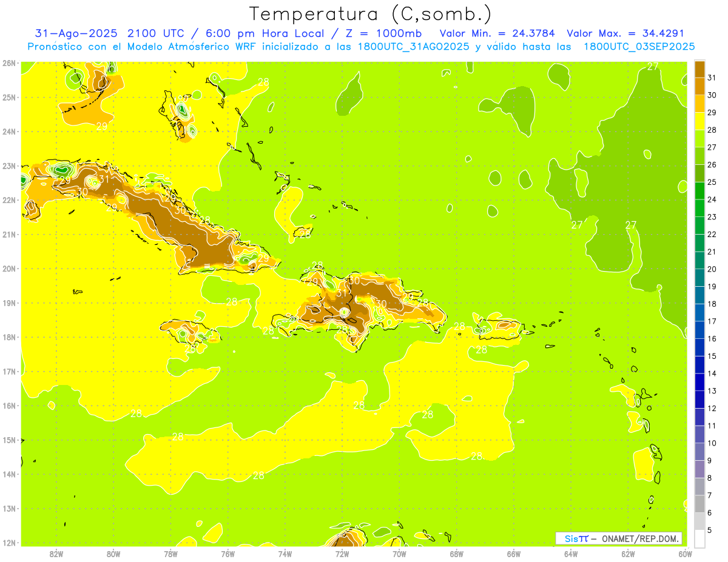Image resolution: width=728 pixels, height=562 pixels.
Task: Click the "Valor Max. = 34.4291" text
Action: coord(625,33)
